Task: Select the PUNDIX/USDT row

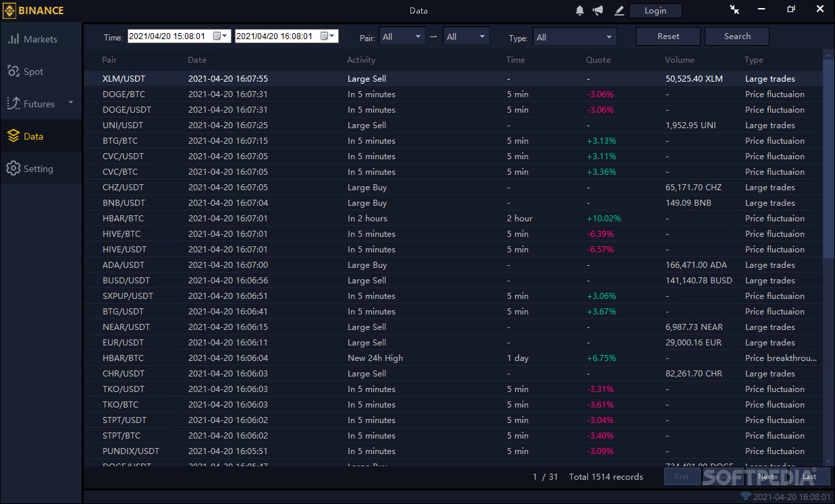Action: (x=453, y=451)
